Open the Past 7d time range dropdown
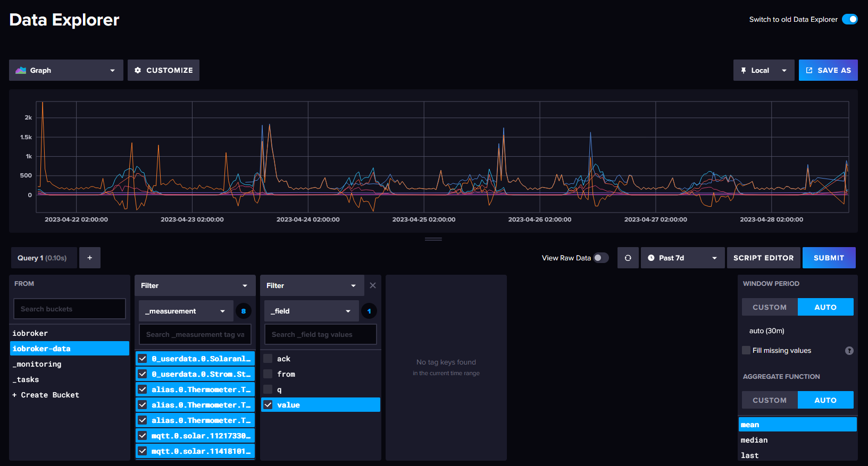Image resolution: width=868 pixels, height=466 pixels. pyautogui.click(x=683, y=258)
